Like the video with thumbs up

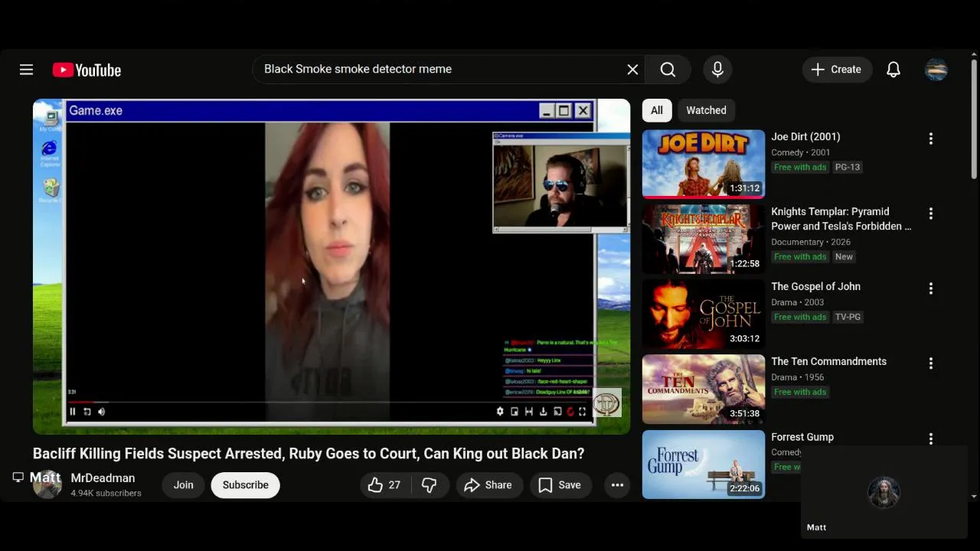[385, 485]
